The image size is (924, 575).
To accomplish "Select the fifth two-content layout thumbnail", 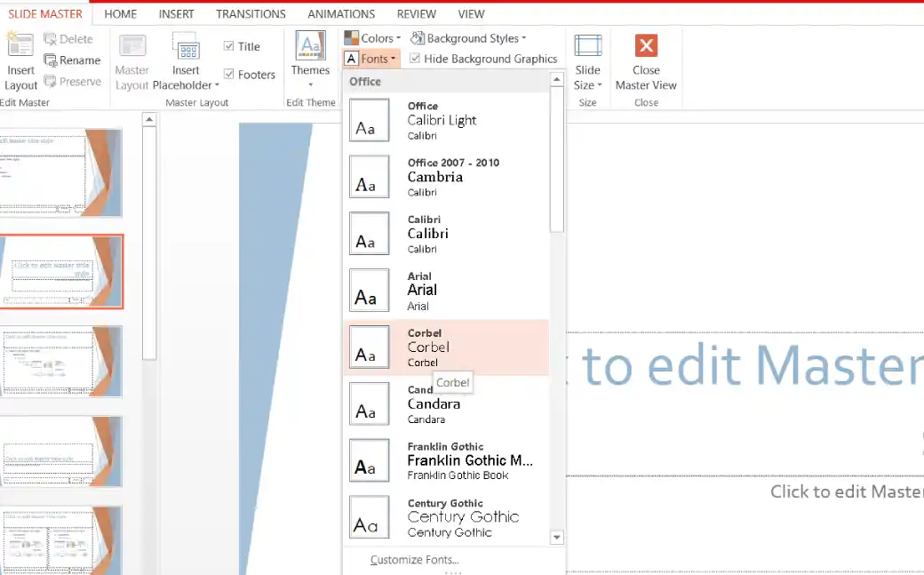I will click(x=61, y=539).
